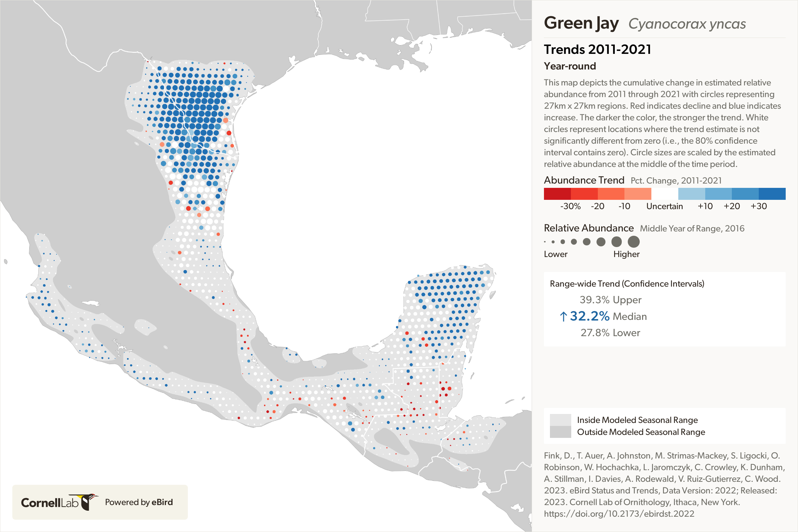Click the Green Jay title heading
This screenshot has height=532, width=798.
(581, 23)
